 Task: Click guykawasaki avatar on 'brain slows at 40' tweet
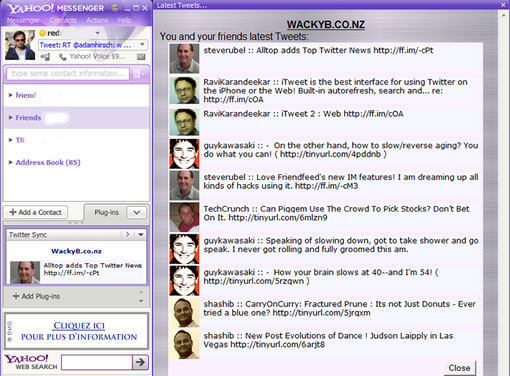click(184, 280)
